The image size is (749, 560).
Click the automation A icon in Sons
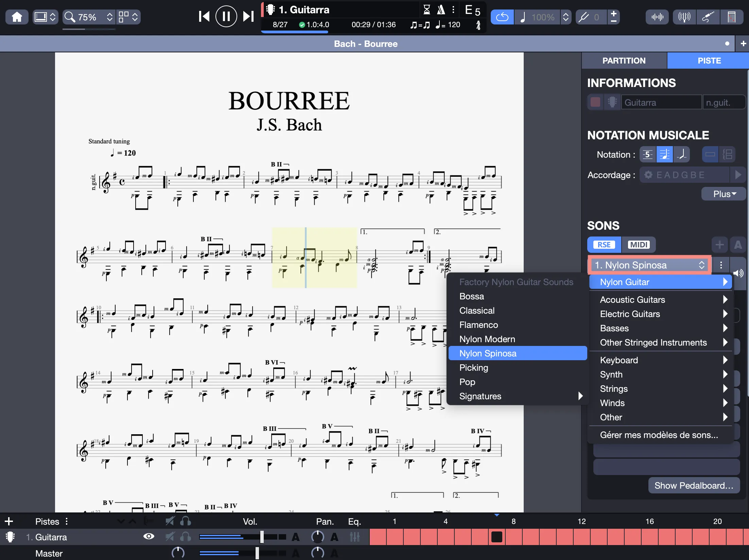pyautogui.click(x=738, y=245)
